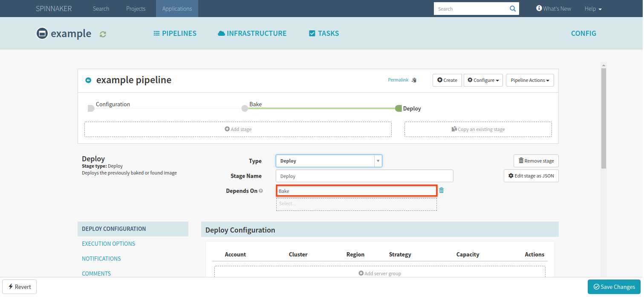This screenshot has height=297, width=644.
Task: Click the Remove stage button
Action: (x=536, y=161)
